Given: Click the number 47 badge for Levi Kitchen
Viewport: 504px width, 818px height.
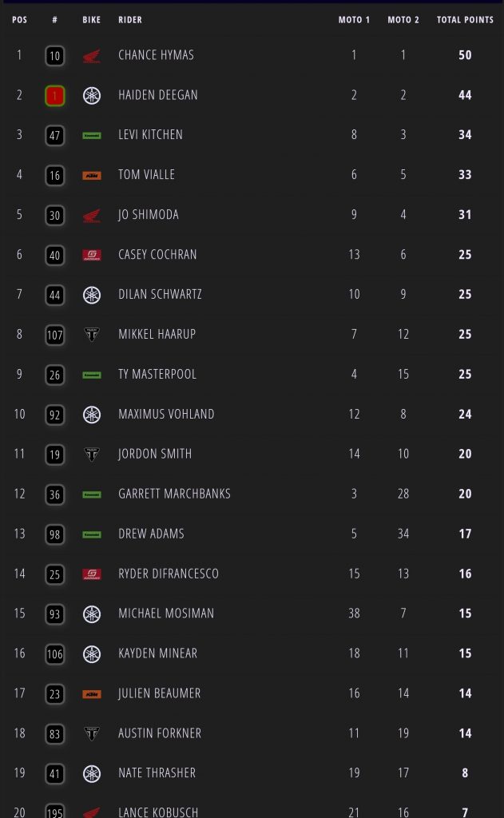Looking at the screenshot, I should click(54, 135).
